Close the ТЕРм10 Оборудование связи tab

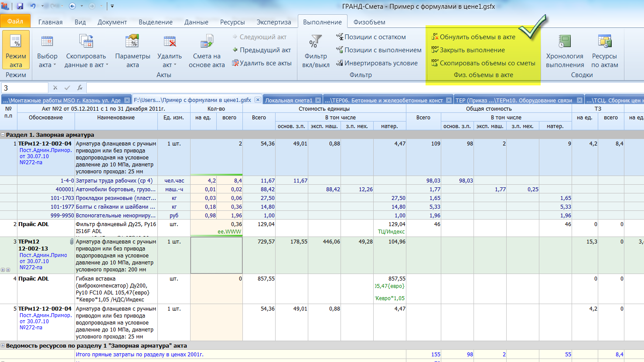[x=579, y=100]
